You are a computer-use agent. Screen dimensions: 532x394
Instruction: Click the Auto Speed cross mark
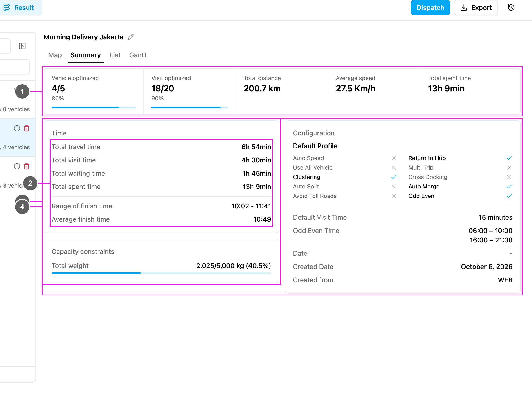pyautogui.click(x=394, y=158)
